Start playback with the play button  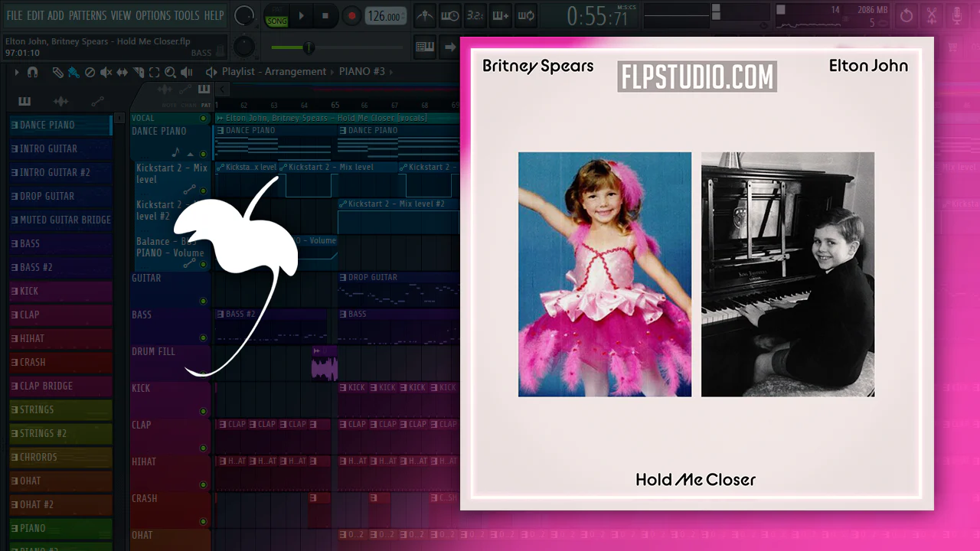[x=302, y=16]
